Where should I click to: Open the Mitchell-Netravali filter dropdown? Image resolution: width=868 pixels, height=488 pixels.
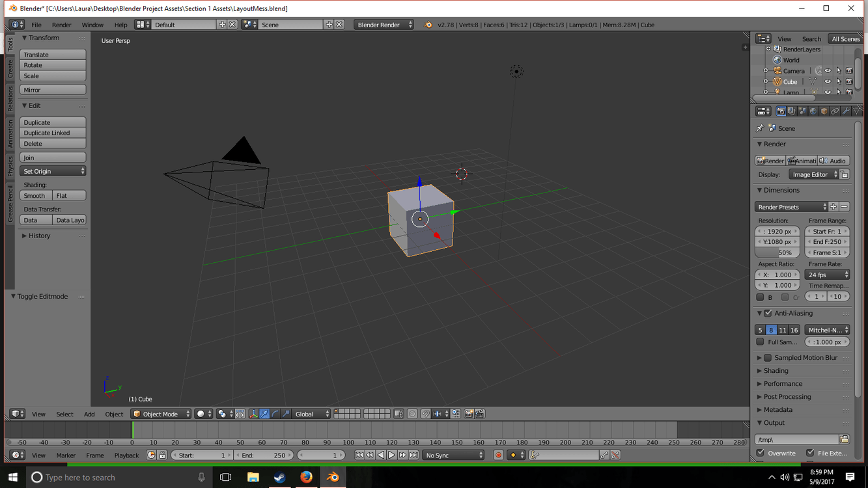coord(827,330)
